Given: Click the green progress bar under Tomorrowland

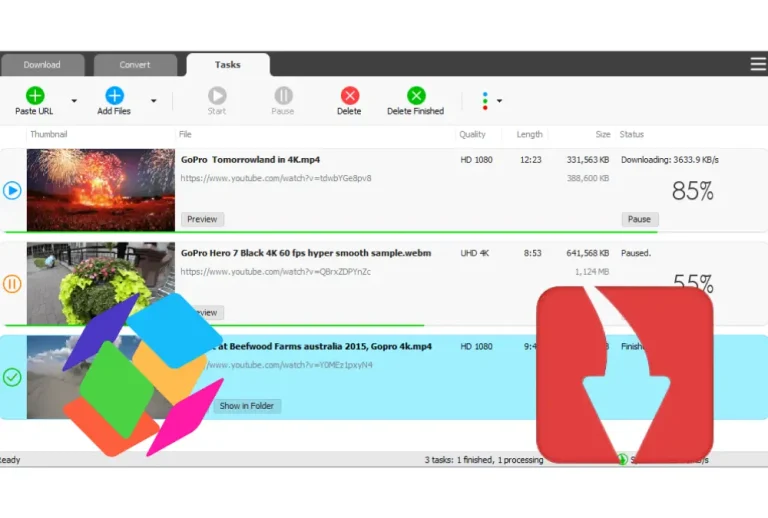Looking at the screenshot, I should pos(331,232).
